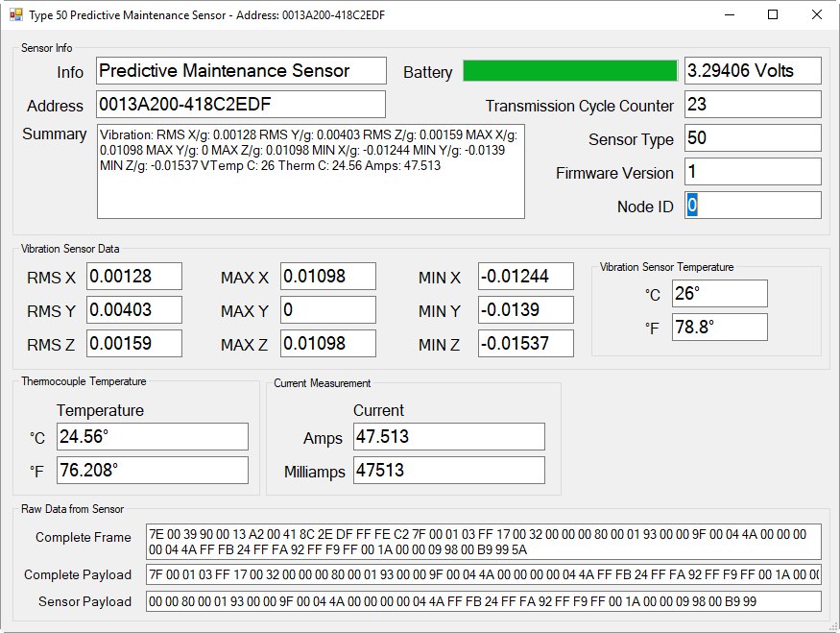The width and height of the screenshot is (840, 633).
Task: Click the 'Vibration Sensor Data' group title
Action: coord(70,249)
